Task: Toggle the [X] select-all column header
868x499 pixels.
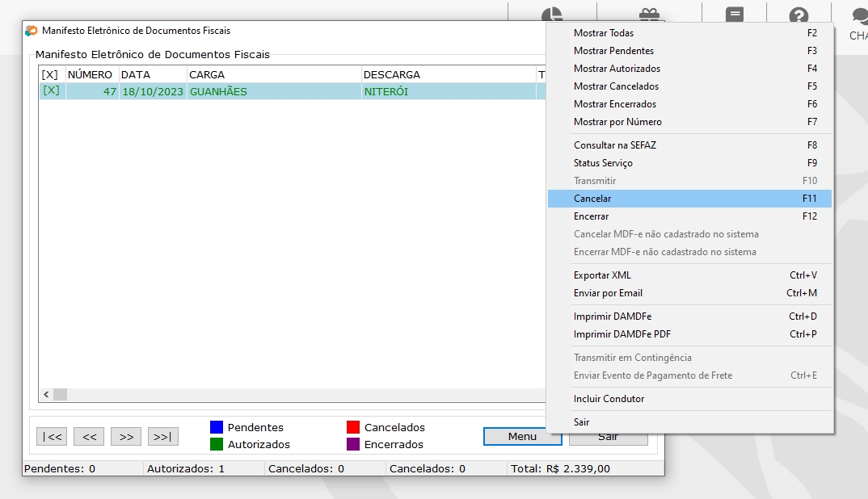Action: tap(50, 74)
